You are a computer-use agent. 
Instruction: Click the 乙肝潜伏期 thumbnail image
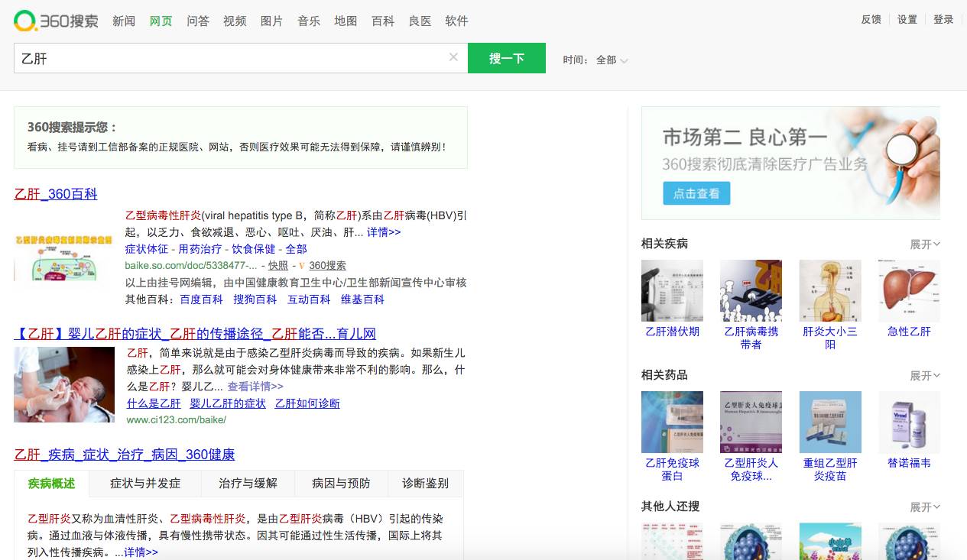click(672, 290)
